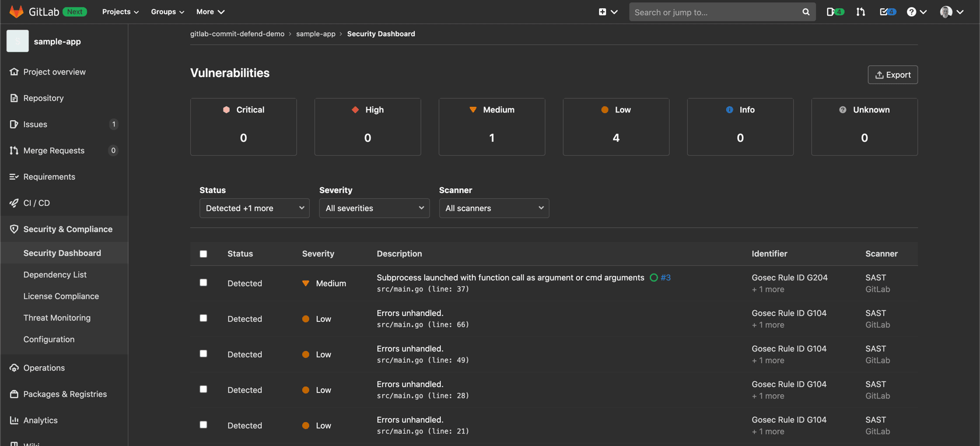Check the Medium subprocess vulnerability row
980x446 pixels.
click(x=204, y=282)
